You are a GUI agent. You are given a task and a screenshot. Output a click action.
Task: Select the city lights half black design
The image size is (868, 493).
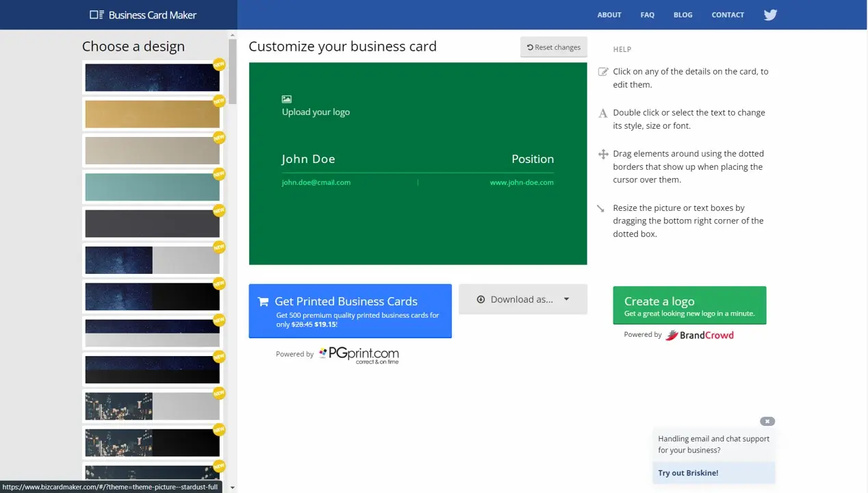coord(152,443)
